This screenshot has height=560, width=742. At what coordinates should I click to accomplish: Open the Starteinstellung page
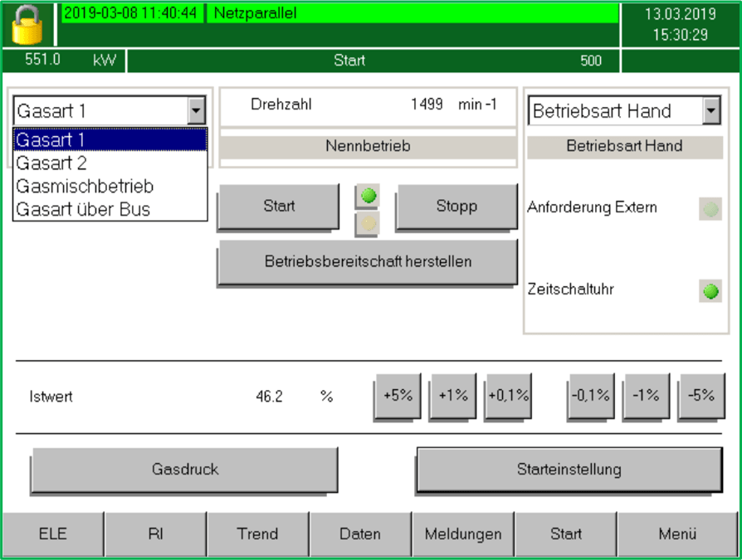point(569,470)
